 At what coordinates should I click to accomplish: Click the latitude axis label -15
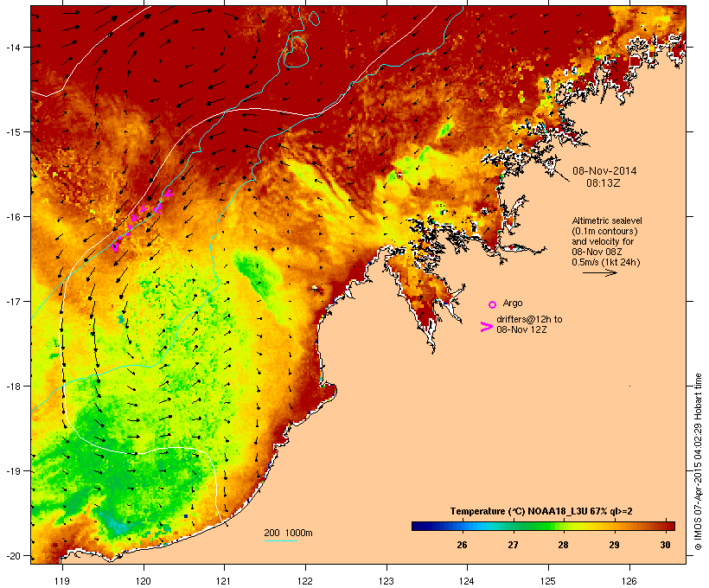(12, 132)
